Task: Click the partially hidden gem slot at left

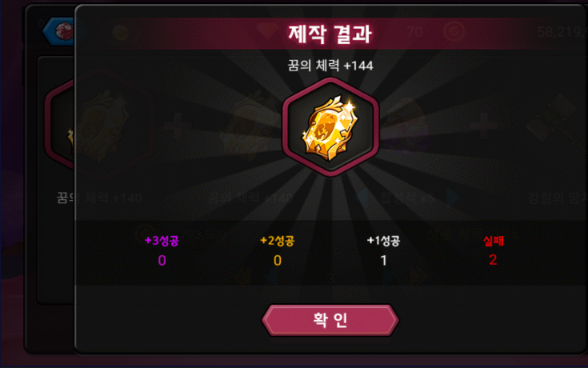Action: [x=60, y=125]
